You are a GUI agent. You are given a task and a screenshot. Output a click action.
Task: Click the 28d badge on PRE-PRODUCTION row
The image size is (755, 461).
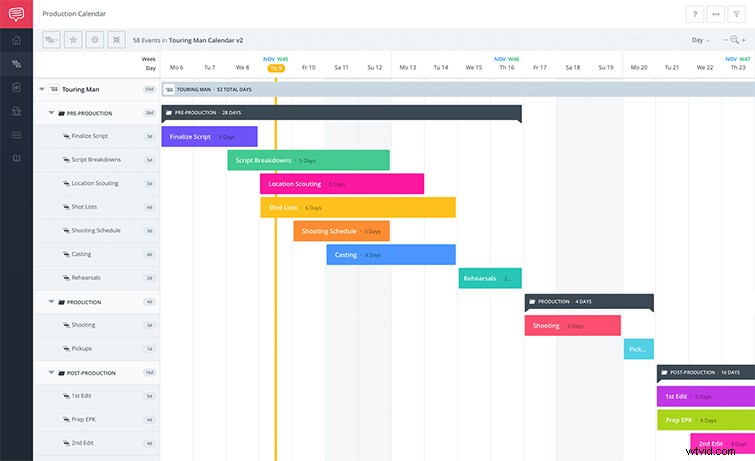click(x=149, y=113)
